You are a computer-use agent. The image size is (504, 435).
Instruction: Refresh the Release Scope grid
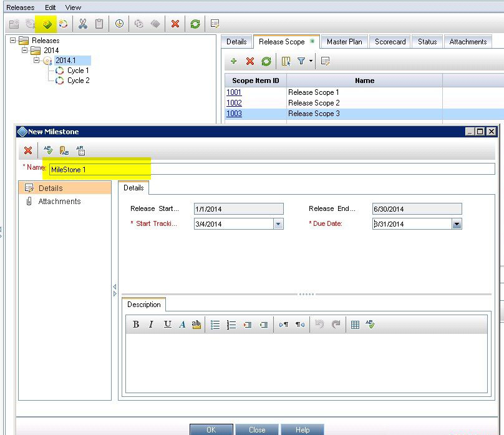[x=266, y=61]
